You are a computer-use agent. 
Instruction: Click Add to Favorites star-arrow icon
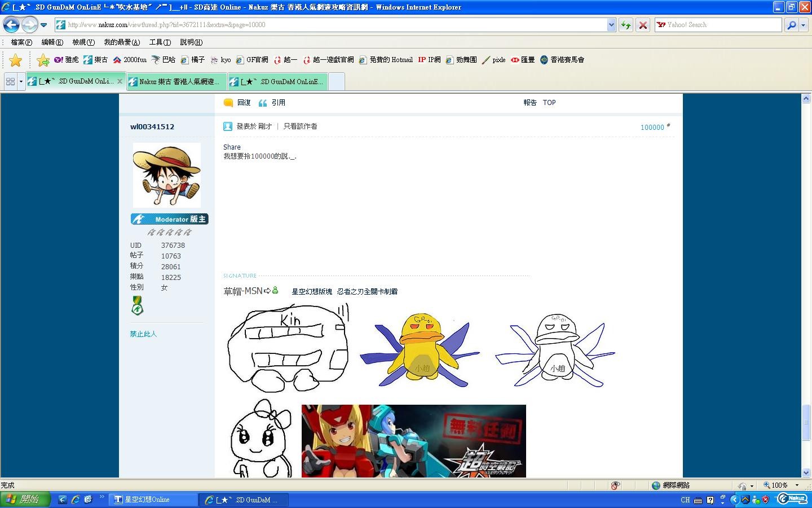pos(43,60)
